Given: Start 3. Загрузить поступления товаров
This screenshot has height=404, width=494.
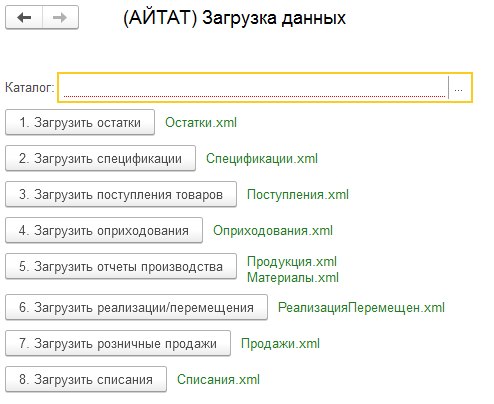Looking at the screenshot, I should [x=121, y=194].
